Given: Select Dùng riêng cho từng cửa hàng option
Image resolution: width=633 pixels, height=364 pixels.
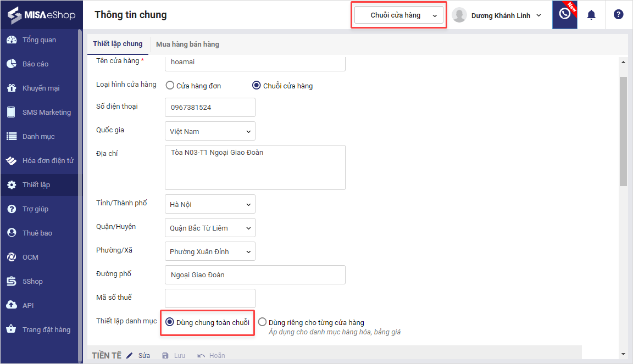Looking at the screenshot, I should 263,322.
